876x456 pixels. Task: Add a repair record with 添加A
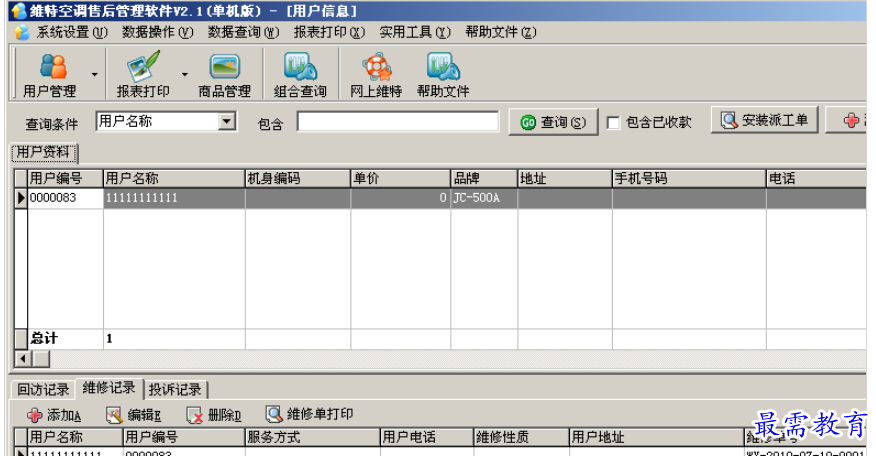point(54,415)
